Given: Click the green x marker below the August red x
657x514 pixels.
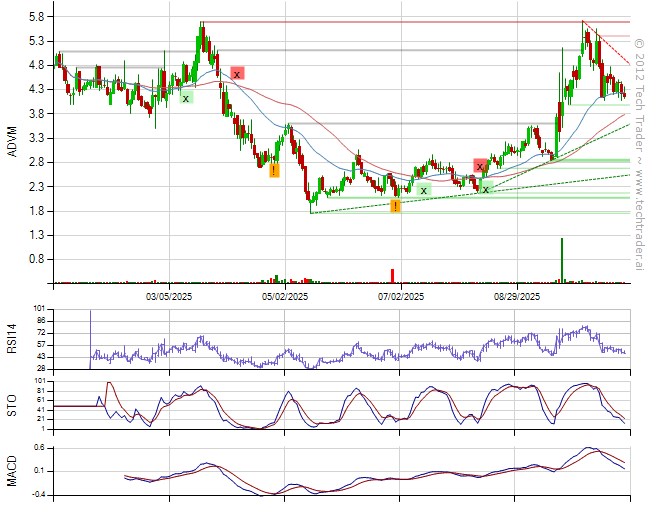Looking at the screenshot, I should click(x=486, y=188).
